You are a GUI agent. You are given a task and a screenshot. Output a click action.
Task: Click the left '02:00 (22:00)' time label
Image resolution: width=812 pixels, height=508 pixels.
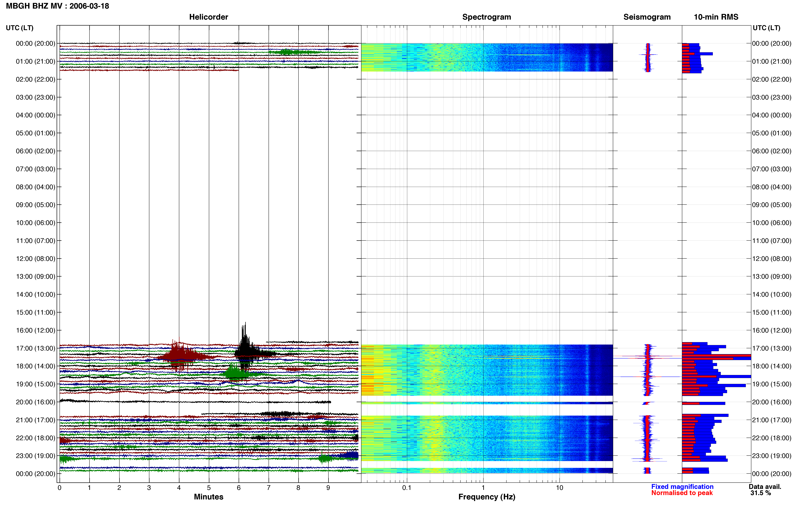(x=35, y=79)
